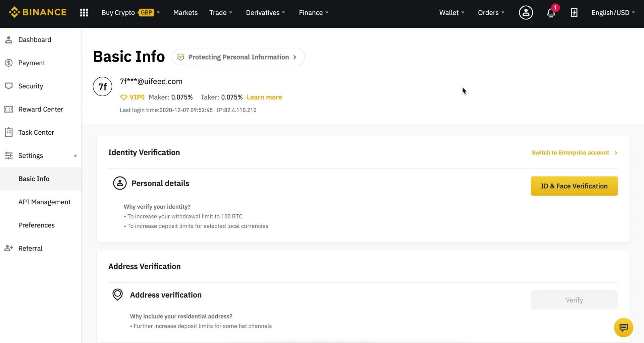This screenshot has height=343, width=644.
Task: Click the Settings sliders icon
Action: [x=9, y=155]
